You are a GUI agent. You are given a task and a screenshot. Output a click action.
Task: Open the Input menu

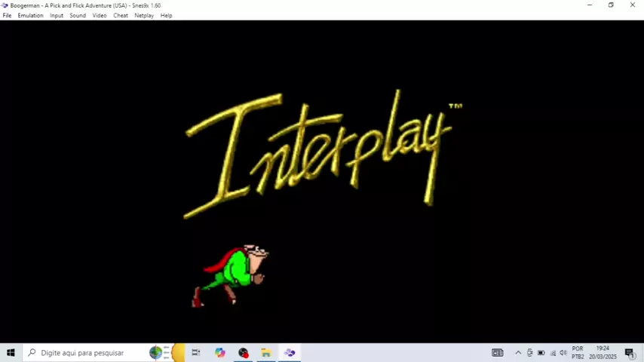[57, 16]
